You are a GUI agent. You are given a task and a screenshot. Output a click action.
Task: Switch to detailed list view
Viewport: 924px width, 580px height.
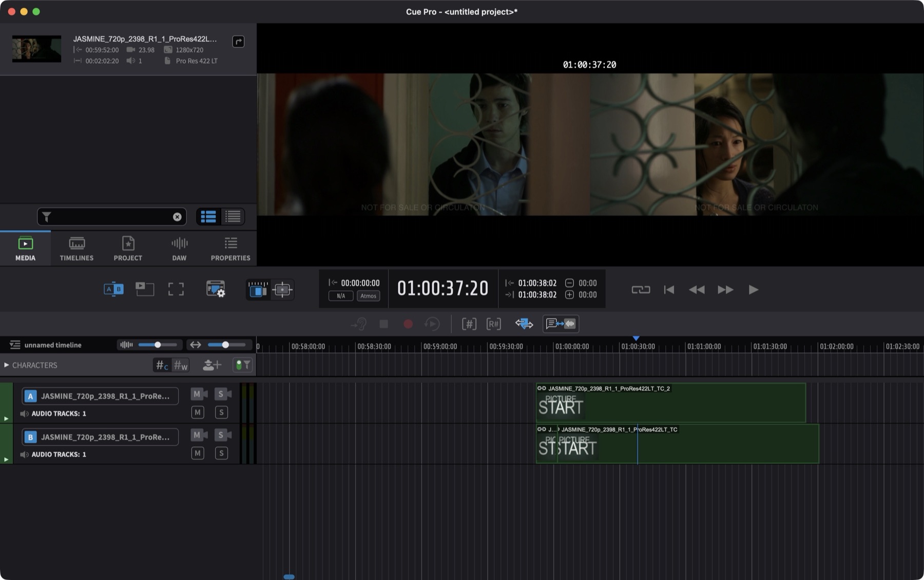pos(208,217)
